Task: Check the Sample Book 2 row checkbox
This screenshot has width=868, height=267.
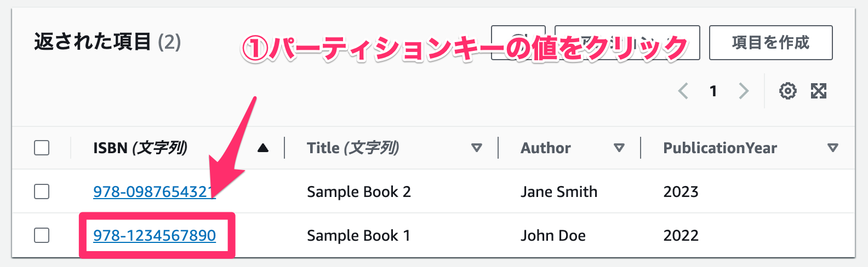Action: [42, 191]
